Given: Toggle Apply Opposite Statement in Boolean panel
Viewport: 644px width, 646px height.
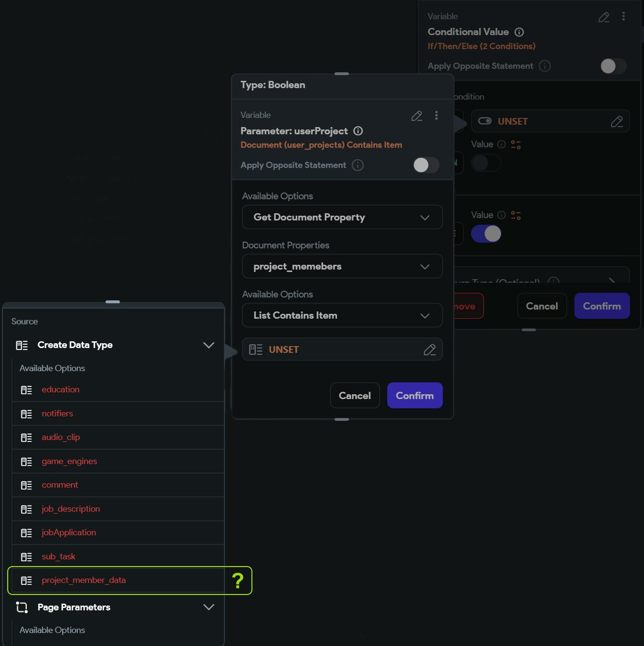Looking at the screenshot, I should coord(426,165).
